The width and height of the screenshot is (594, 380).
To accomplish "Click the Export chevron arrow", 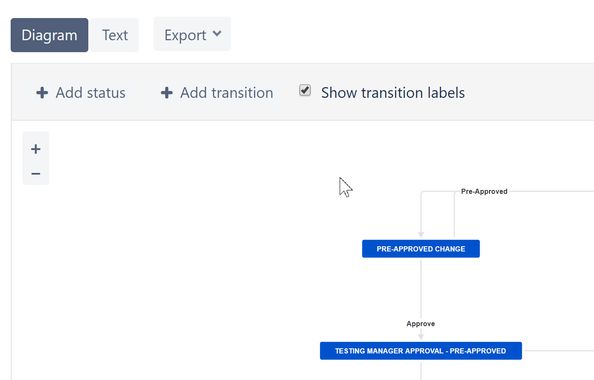I will (217, 34).
